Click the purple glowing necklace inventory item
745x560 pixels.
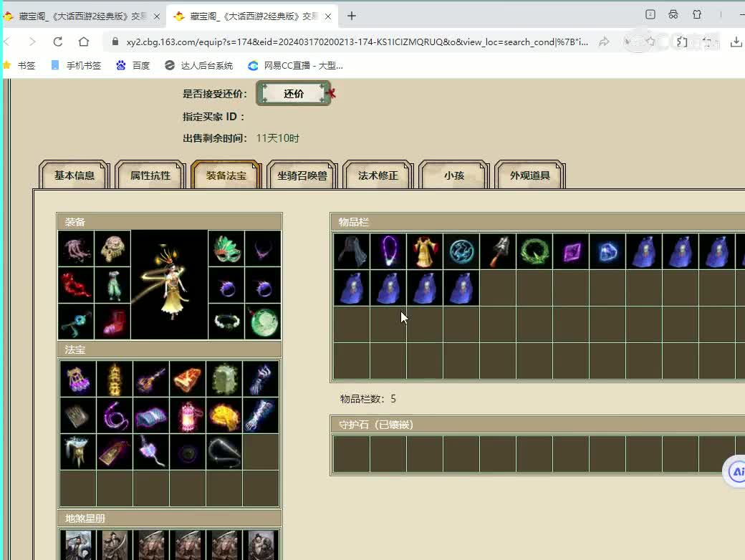pyautogui.click(x=388, y=251)
